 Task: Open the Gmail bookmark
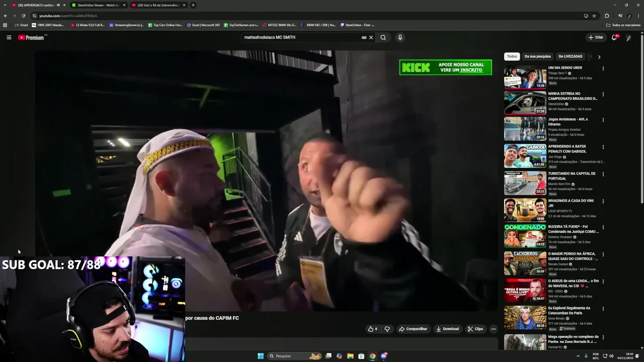pos(21,25)
